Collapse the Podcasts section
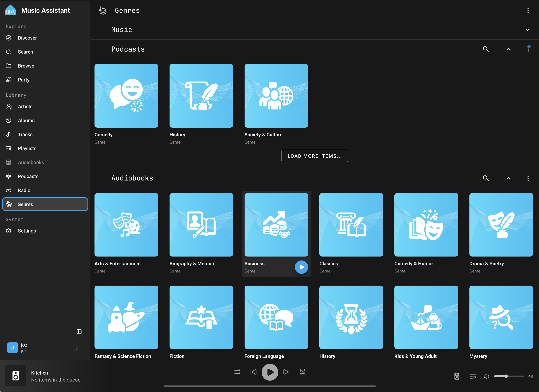The image size is (539, 392). 508,49
